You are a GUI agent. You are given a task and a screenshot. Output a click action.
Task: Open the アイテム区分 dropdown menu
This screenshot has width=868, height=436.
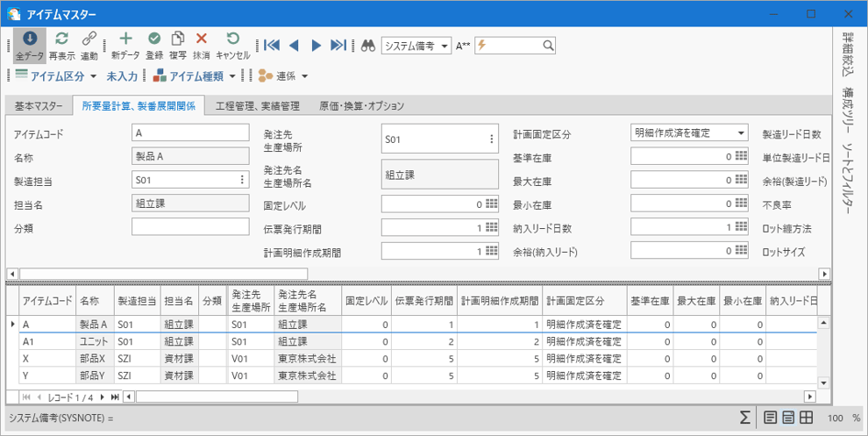92,76
